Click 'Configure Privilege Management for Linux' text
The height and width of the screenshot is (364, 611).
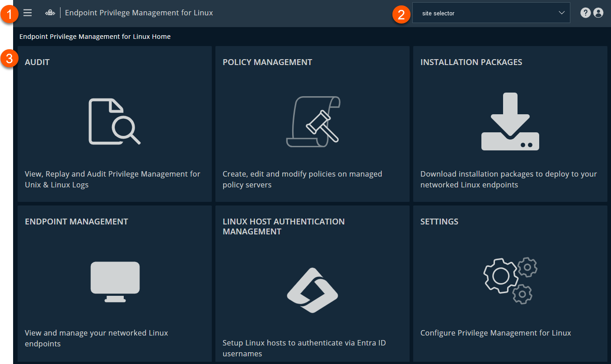[x=496, y=333]
